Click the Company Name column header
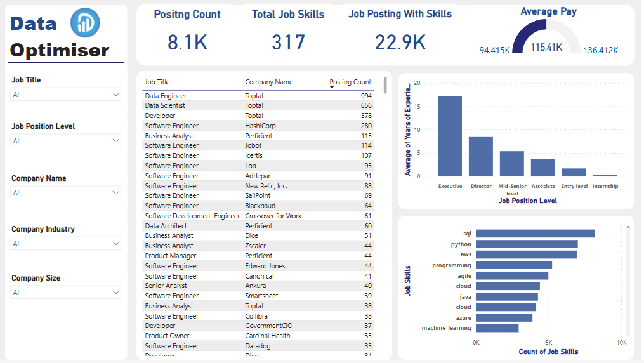 [269, 82]
